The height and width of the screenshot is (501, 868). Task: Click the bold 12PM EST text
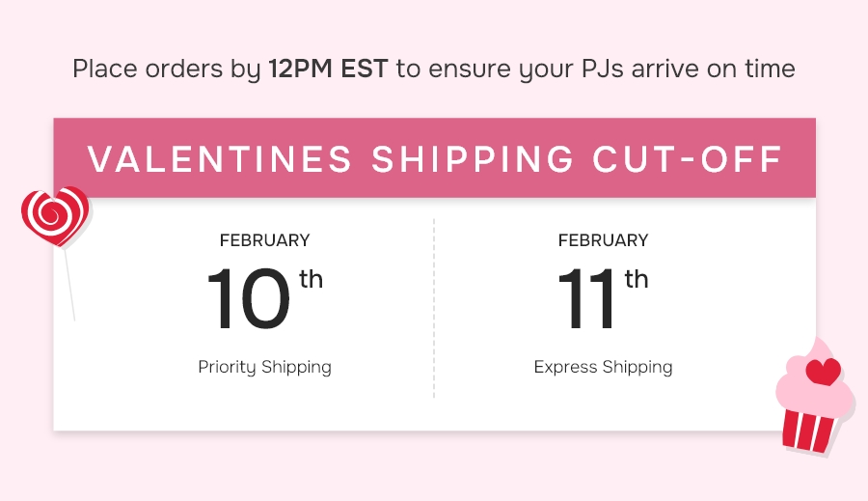click(x=328, y=69)
